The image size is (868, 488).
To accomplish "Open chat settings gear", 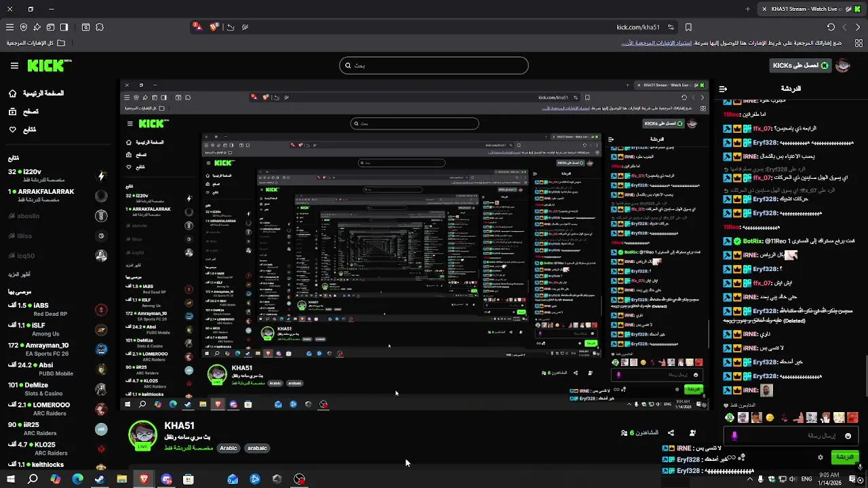I will pyautogui.click(x=821, y=457).
